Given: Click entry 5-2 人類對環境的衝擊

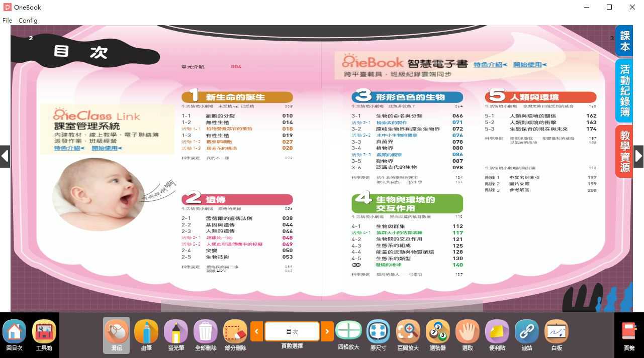Looking at the screenshot, I should (541, 123).
